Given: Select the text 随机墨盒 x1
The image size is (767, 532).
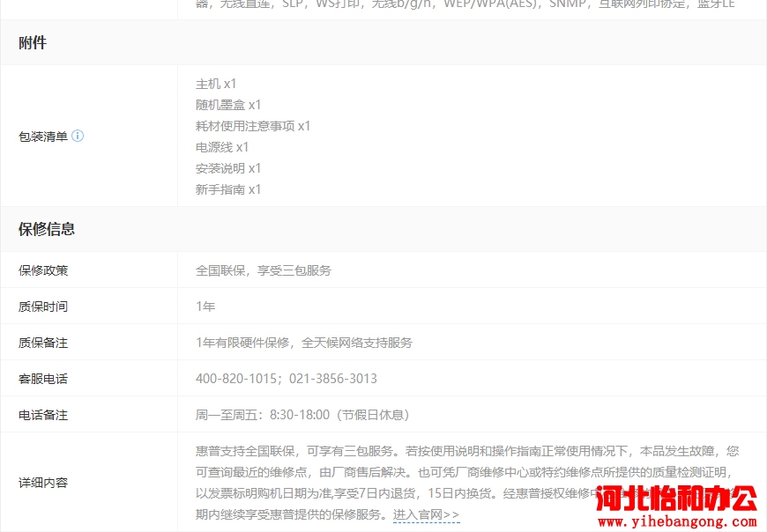Looking at the screenshot, I should [228, 105].
